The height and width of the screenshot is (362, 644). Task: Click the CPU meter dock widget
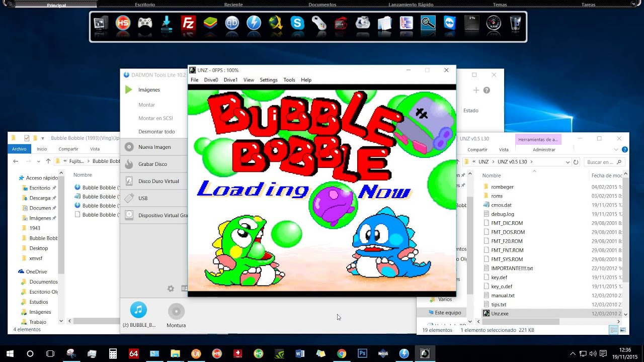tap(471, 23)
